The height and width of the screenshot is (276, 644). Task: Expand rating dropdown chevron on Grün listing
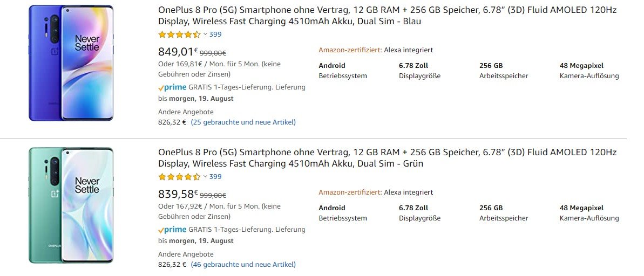click(x=205, y=177)
